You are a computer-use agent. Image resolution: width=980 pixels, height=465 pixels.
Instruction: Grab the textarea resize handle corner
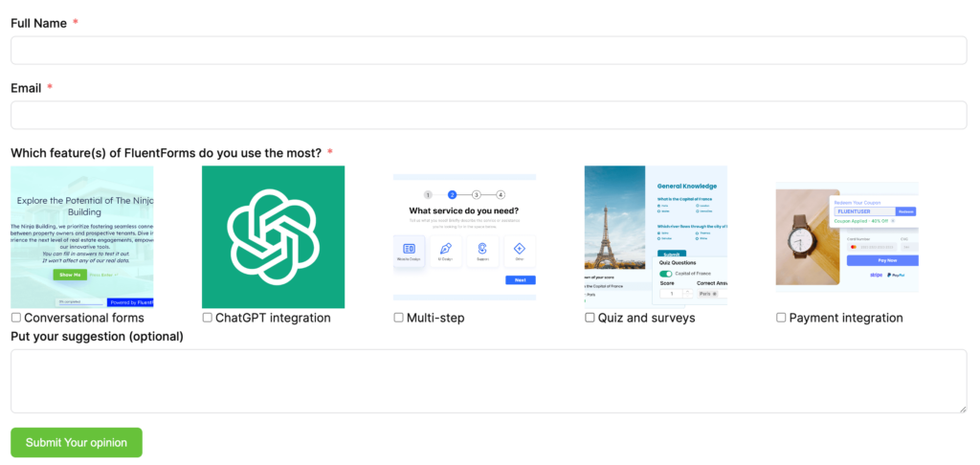963,409
